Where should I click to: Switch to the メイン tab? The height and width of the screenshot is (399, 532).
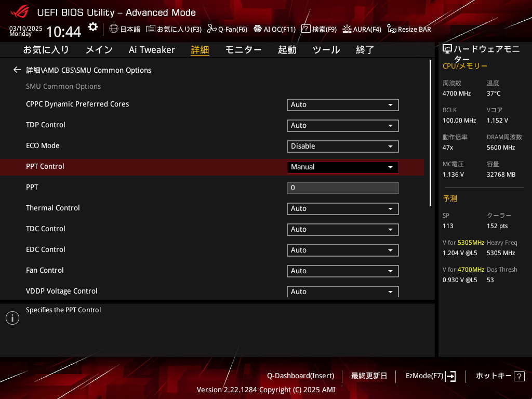99,50
